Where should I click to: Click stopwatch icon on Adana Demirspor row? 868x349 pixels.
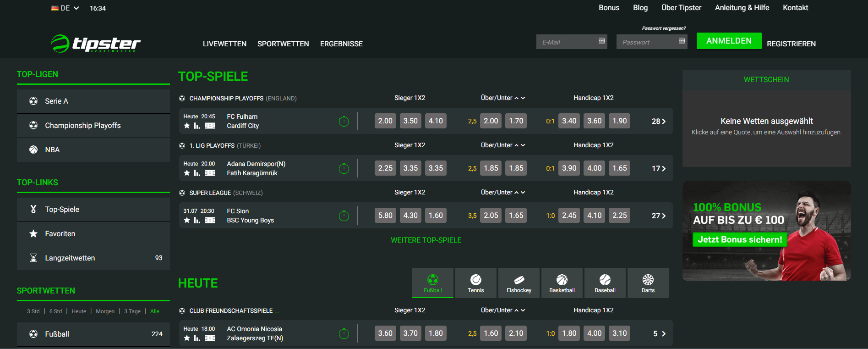tap(344, 168)
